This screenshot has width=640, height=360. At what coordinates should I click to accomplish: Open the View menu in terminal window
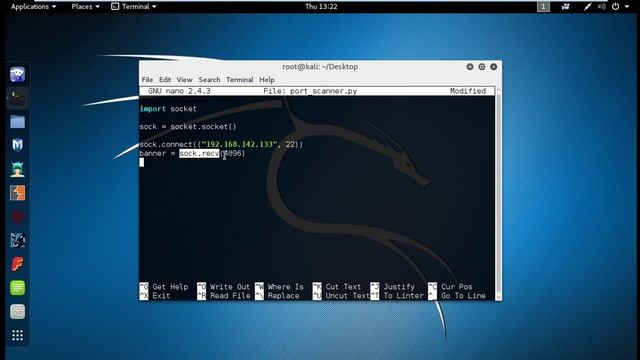tap(184, 80)
